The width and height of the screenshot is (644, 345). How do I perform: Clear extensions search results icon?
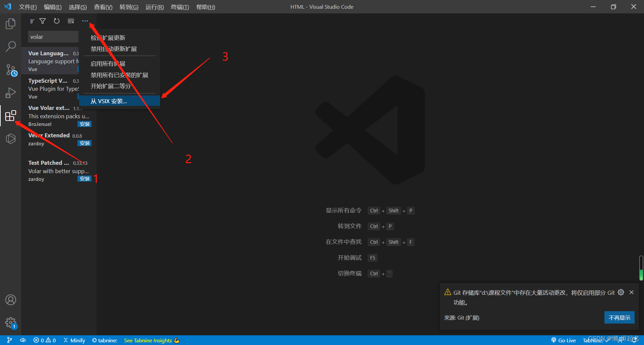(71, 21)
